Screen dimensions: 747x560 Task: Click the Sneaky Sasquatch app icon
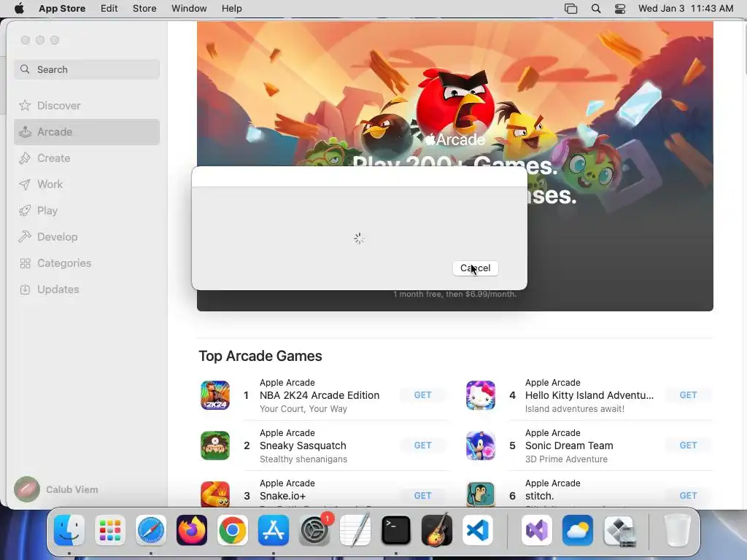(215, 446)
